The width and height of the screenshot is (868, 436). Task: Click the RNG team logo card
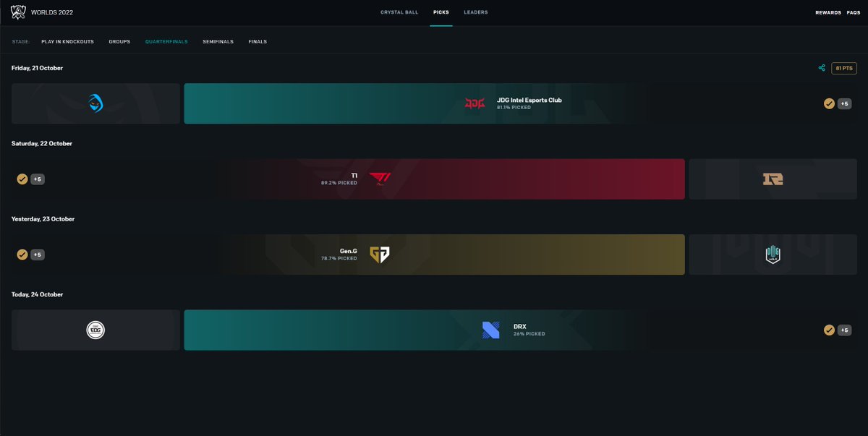click(x=773, y=179)
